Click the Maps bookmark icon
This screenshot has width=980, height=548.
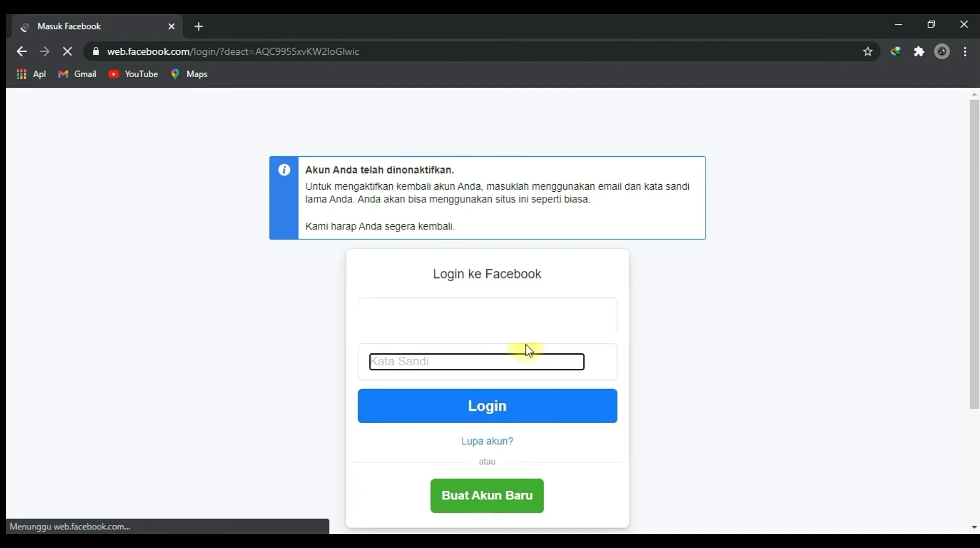176,74
